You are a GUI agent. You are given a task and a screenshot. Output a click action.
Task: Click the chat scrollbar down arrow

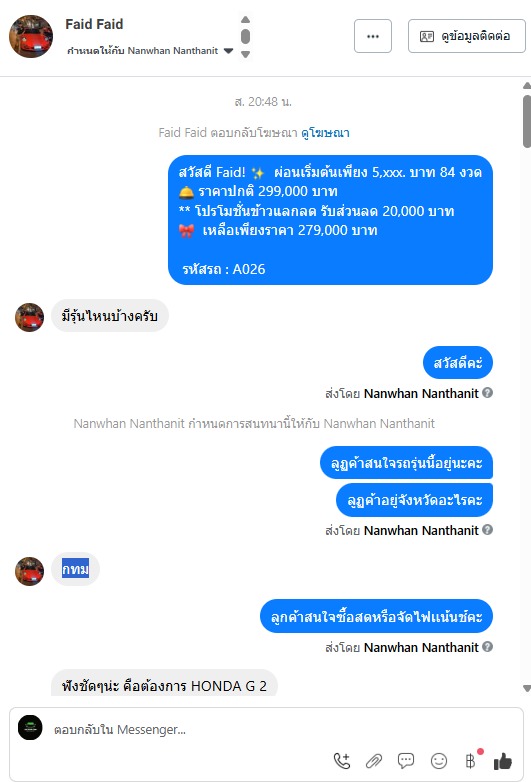[x=527, y=688]
